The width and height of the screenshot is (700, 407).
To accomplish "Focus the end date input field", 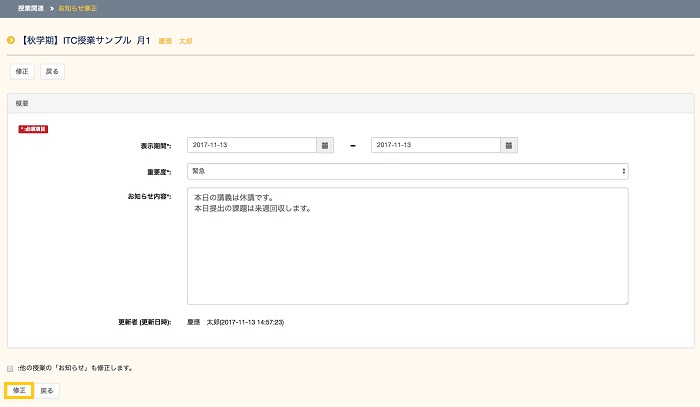I will click(435, 145).
